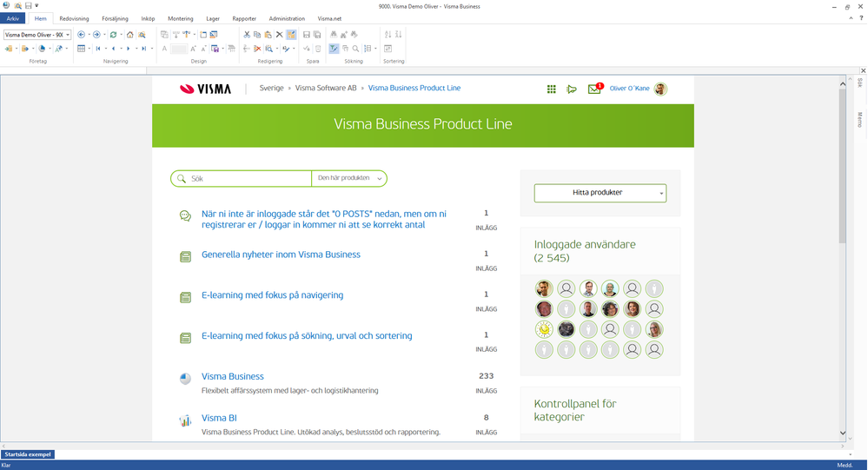Screen dimensions: 868x470
Task: Click the paste clipboard icon
Action: [268, 35]
